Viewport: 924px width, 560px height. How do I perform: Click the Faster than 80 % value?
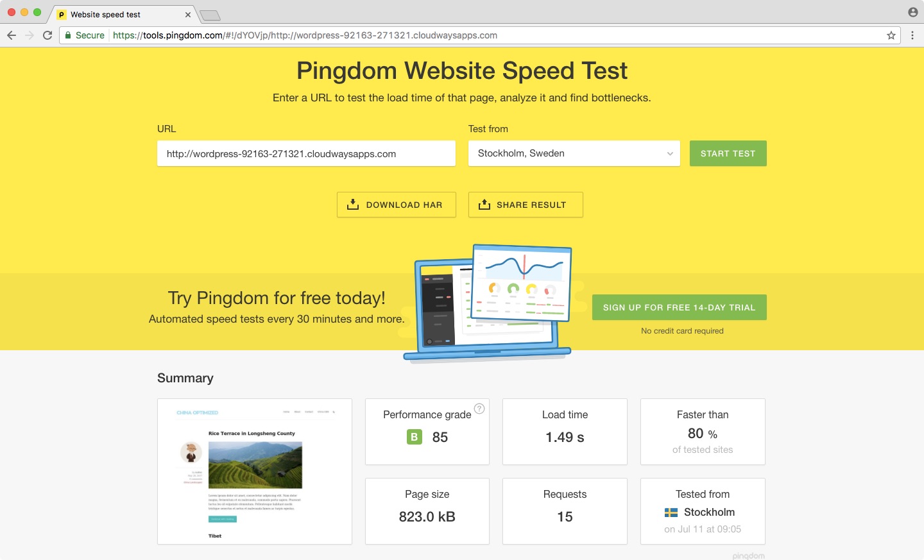tap(703, 434)
